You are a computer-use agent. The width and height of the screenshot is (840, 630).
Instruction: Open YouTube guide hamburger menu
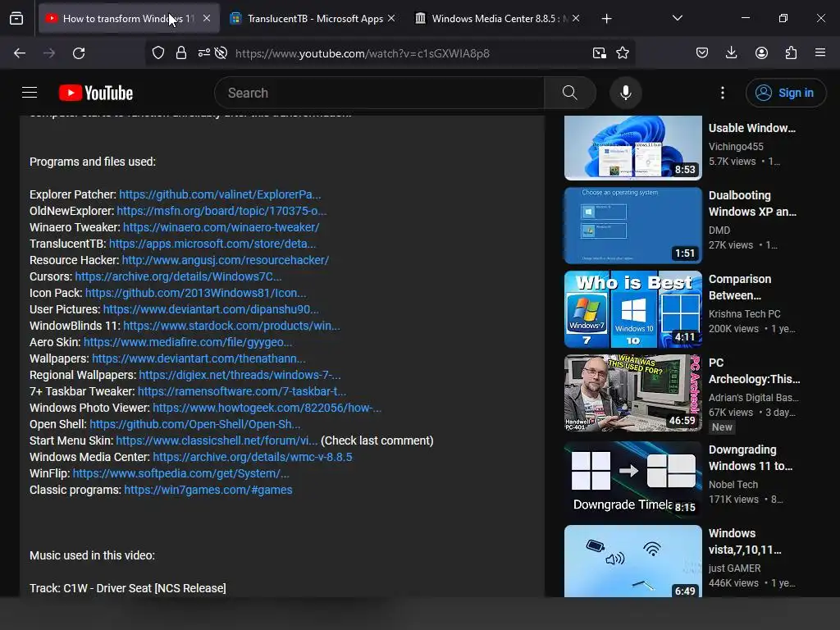30,93
